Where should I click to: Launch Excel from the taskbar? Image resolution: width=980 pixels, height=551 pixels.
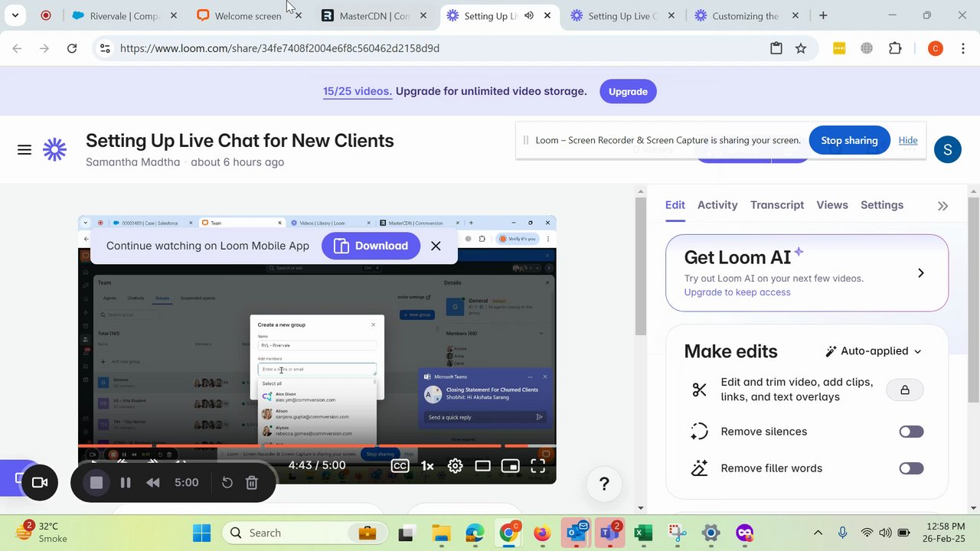[x=643, y=533]
